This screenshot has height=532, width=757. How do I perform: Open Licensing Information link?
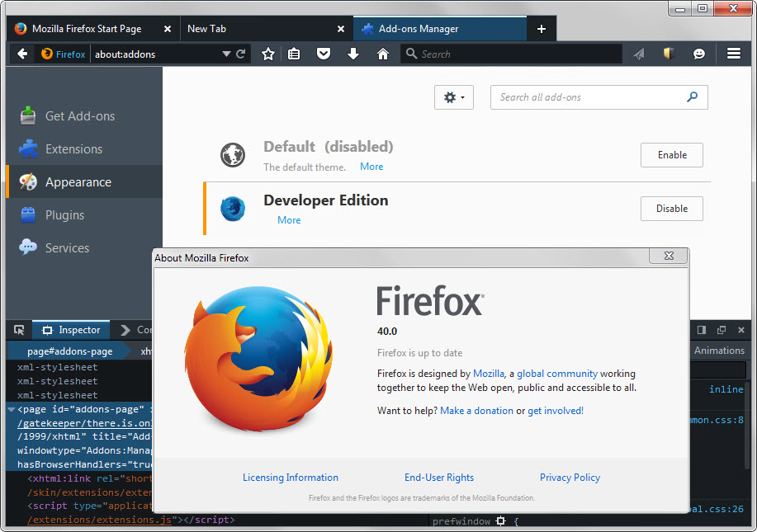290,478
